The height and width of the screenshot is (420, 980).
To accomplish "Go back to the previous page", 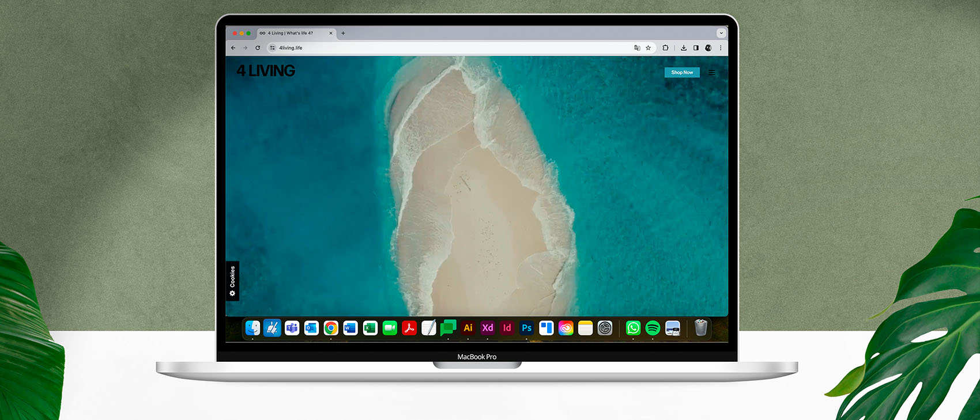I will click(233, 48).
